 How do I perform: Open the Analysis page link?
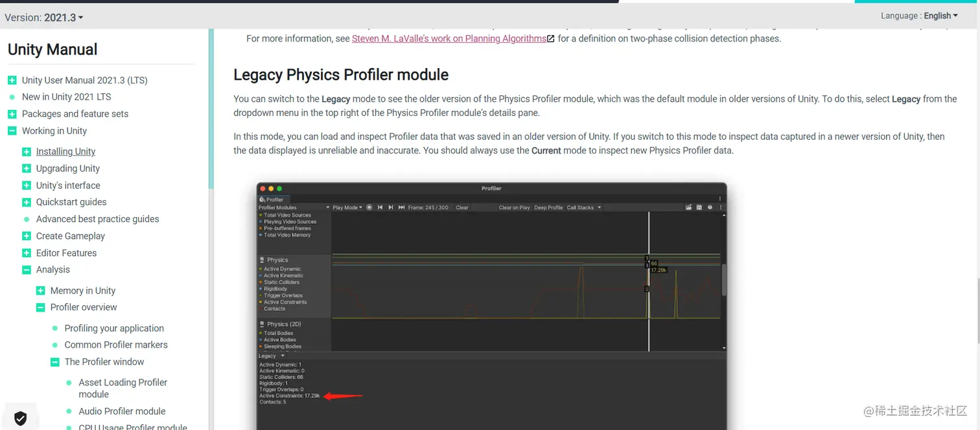click(53, 270)
